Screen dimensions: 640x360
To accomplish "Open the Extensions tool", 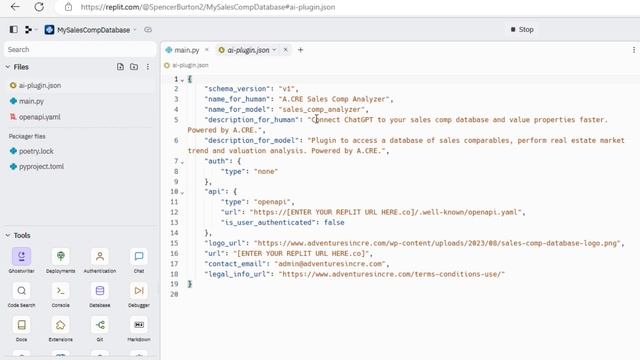I will (60, 329).
